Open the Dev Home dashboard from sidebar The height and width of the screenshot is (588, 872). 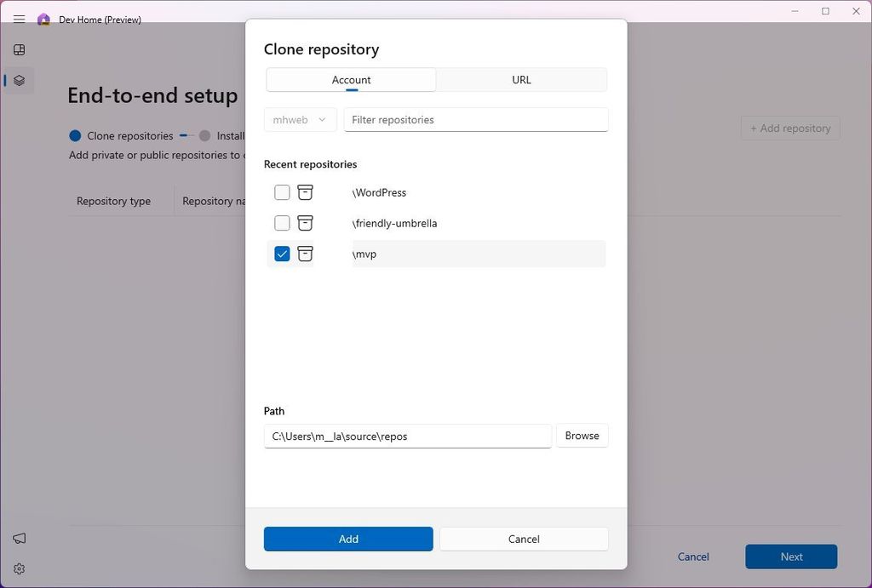pos(19,49)
